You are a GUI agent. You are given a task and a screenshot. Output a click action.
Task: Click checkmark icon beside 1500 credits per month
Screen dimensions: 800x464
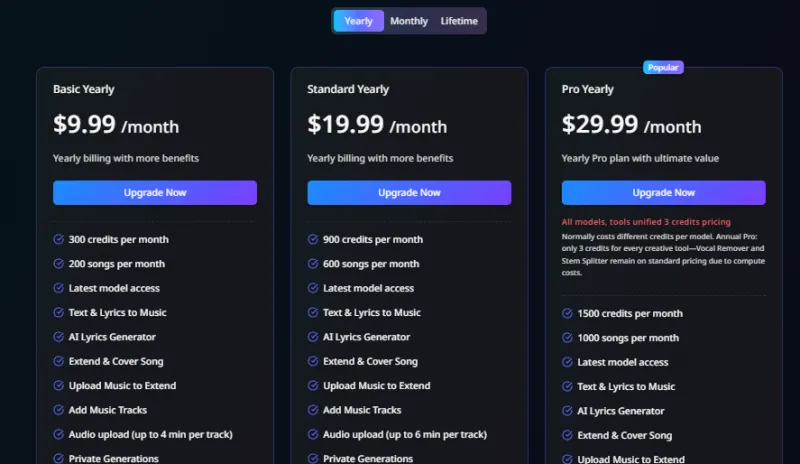click(567, 314)
